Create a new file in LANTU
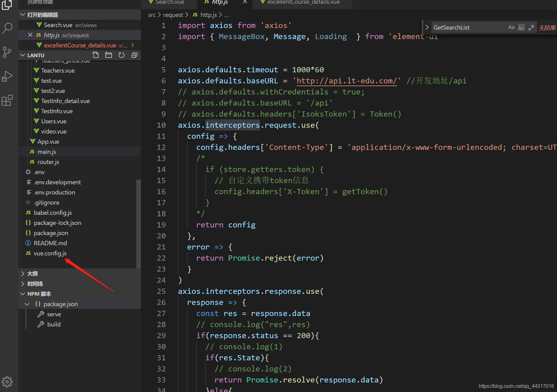 point(95,55)
